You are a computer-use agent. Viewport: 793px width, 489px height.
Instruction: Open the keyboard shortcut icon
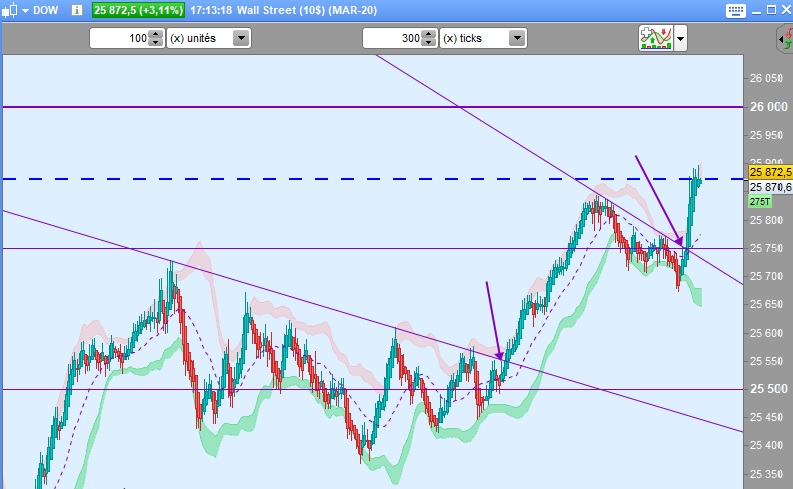pyautogui.click(x=735, y=11)
